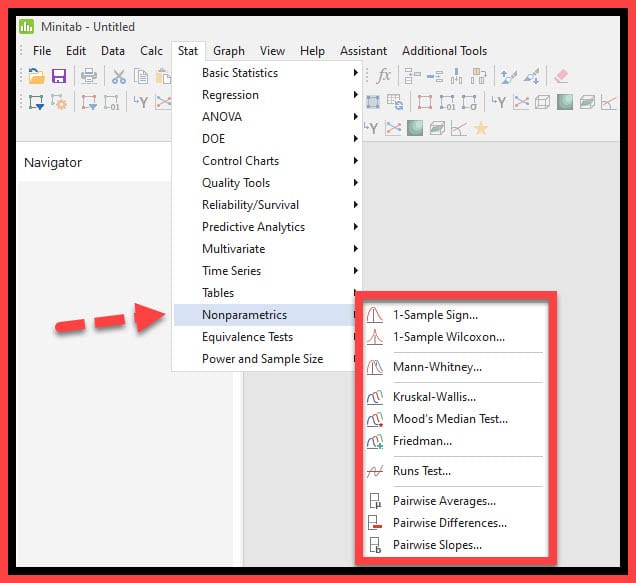Click the Mann-Whitney curves icon
636x583 pixels.
coord(374,367)
